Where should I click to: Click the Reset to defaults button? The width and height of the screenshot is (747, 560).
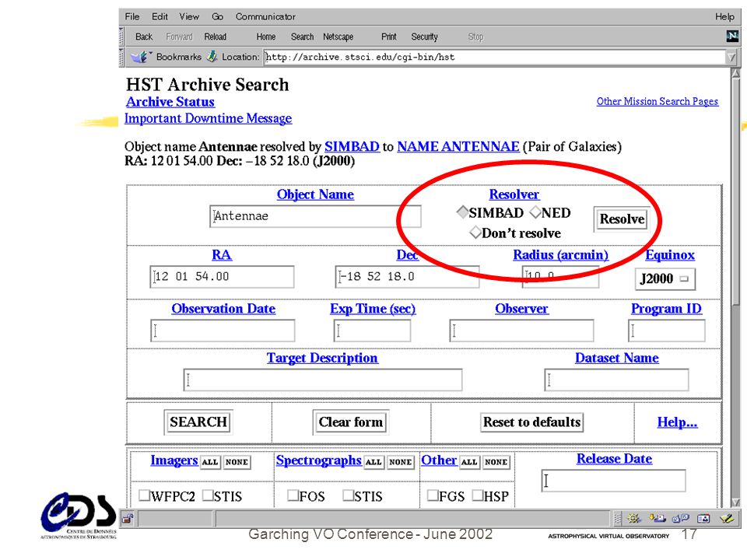click(531, 422)
